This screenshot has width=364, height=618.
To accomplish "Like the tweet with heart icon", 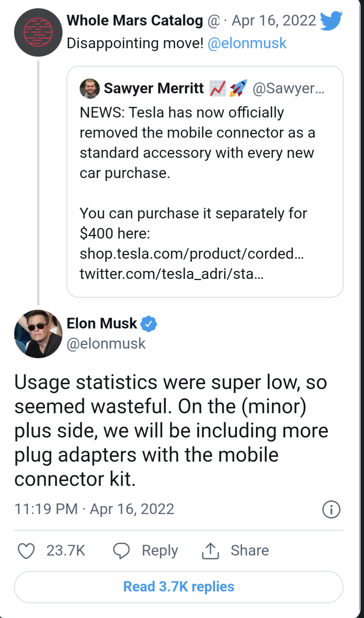I will (x=26, y=551).
